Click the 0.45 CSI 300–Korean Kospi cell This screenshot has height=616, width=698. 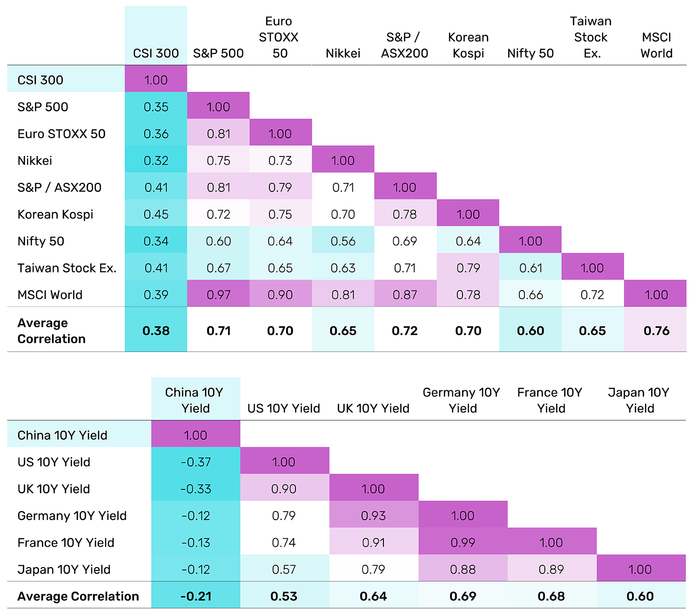tap(156, 214)
